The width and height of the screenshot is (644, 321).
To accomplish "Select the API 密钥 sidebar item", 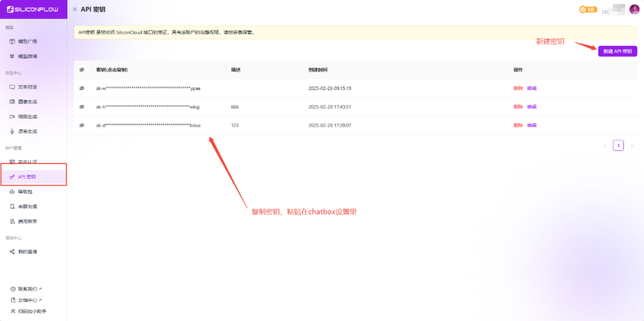I will 33,177.
